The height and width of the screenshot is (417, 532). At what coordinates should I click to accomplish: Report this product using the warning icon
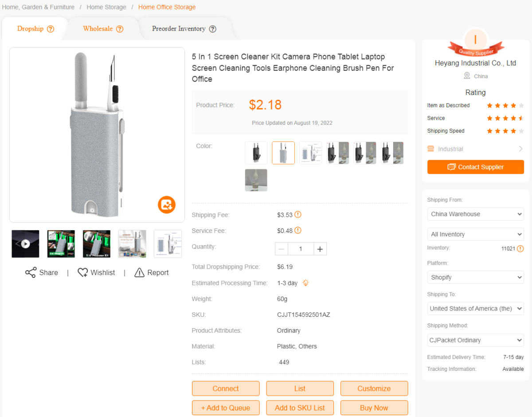[139, 272]
